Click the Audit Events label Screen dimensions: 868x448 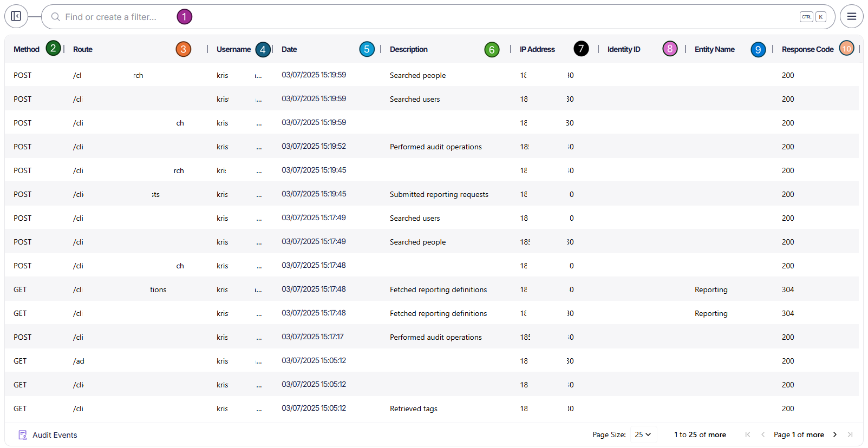55,435
